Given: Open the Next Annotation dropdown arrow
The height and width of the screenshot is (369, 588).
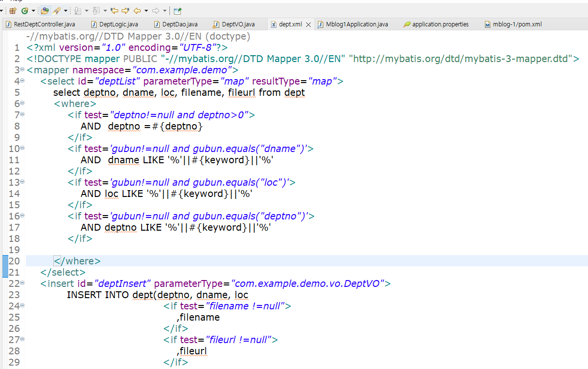Looking at the screenshot, I should pos(86,11).
